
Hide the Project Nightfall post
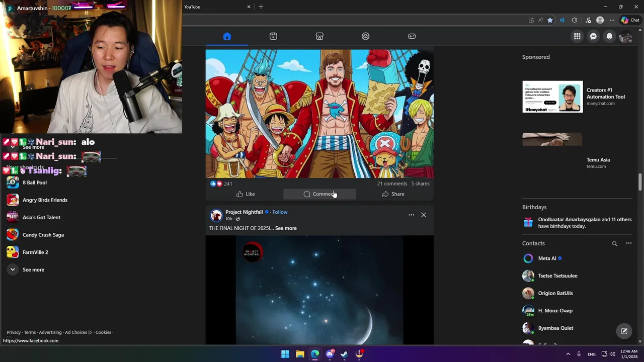pyautogui.click(x=424, y=215)
